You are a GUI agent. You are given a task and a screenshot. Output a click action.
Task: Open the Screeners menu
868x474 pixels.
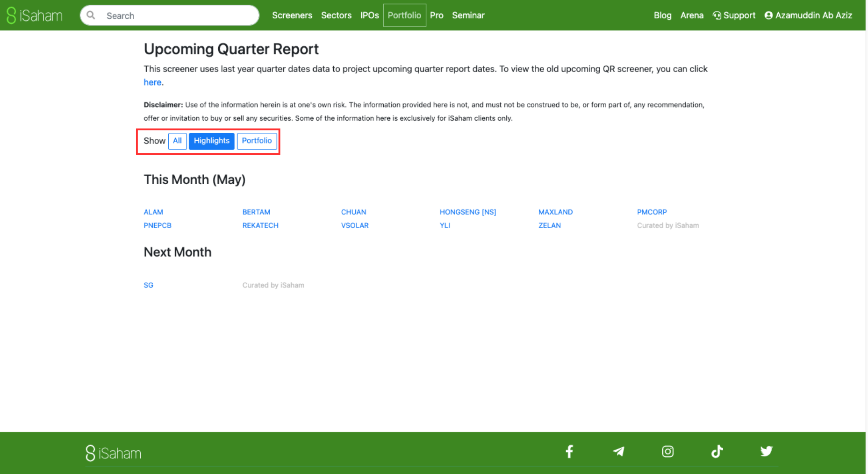[x=292, y=15]
